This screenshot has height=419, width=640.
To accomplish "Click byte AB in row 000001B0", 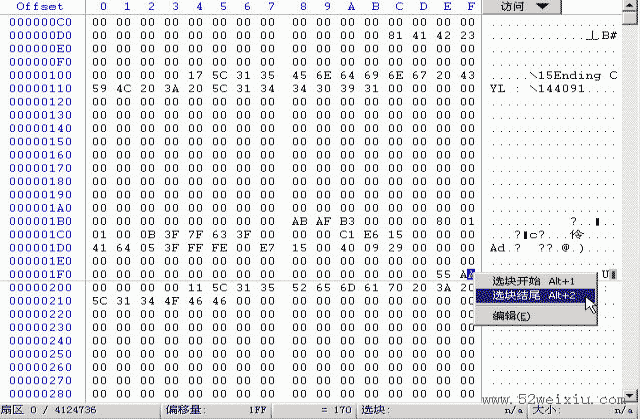I will 299,221.
